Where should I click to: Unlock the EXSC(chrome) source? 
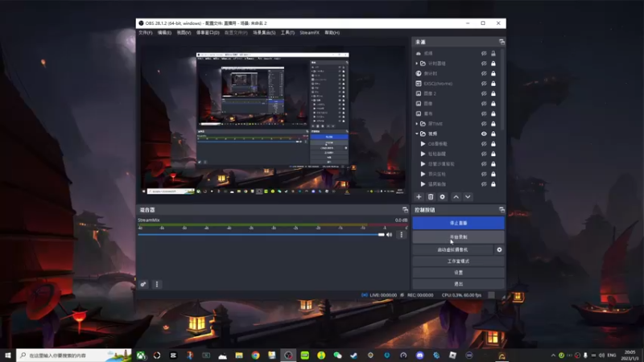(x=493, y=84)
